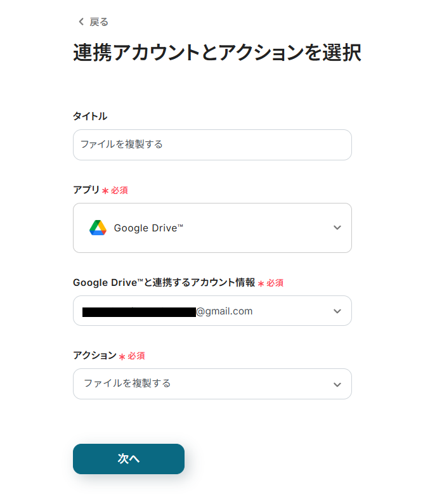The image size is (423, 504).
Task: Click the タイトル field label
Action: click(90, 116)
